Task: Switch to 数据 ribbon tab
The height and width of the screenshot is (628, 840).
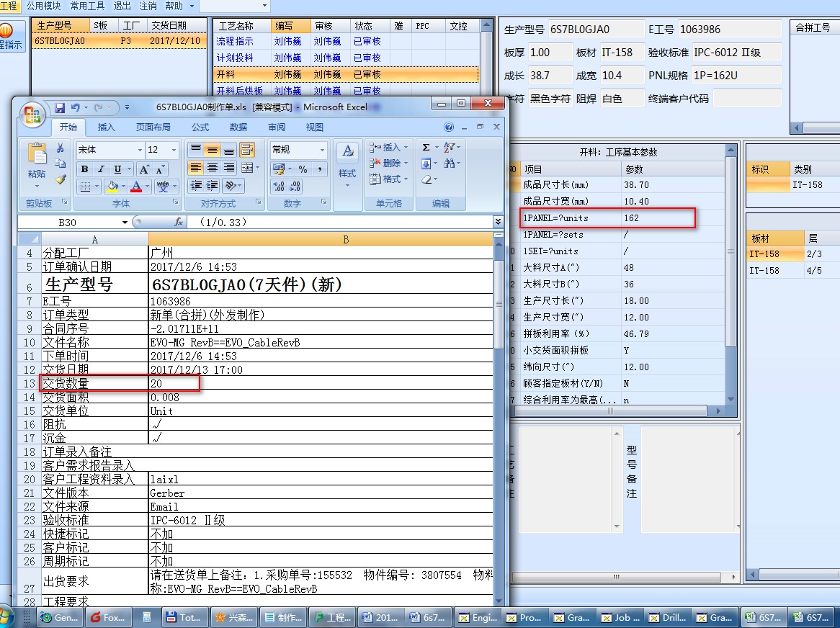Action: (x=238, y=127)
